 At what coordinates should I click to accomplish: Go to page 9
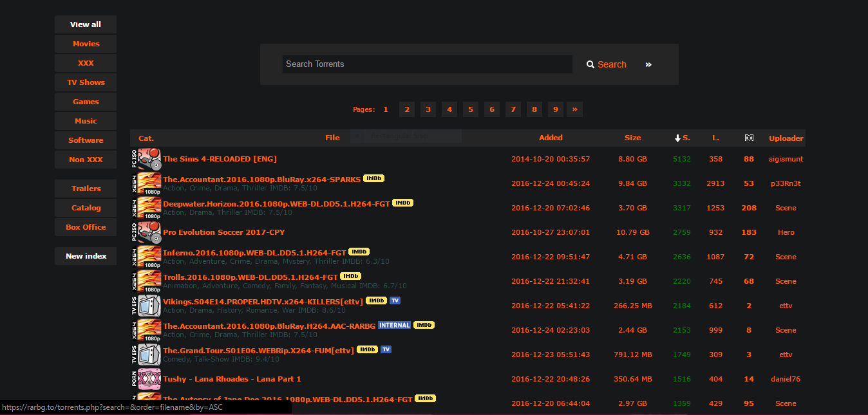[x=556, y=109]
